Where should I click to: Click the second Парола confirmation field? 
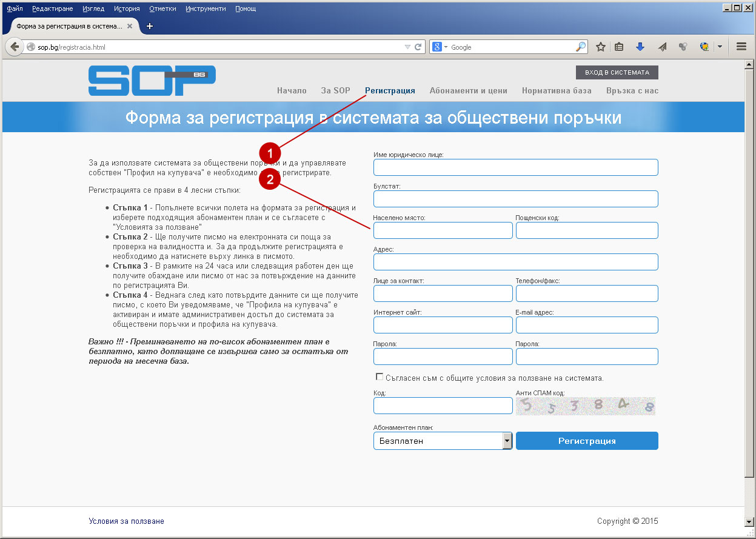click(x=587, y=357)
